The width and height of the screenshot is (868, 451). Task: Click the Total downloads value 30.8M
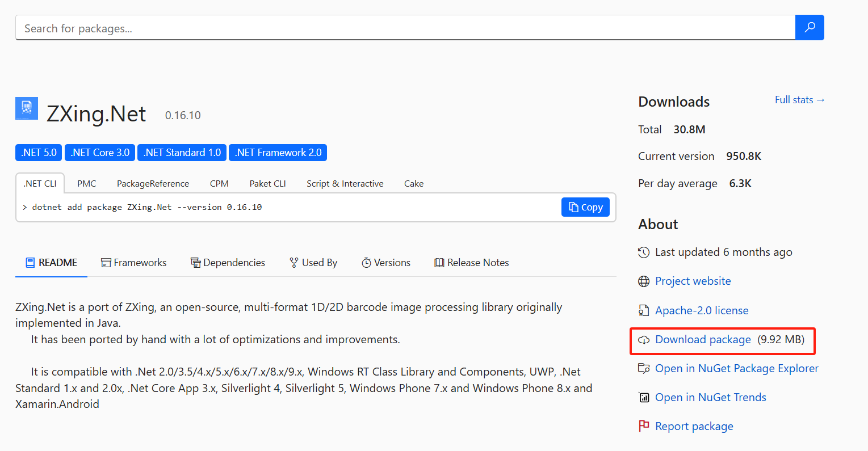click(x=689, y=129)
